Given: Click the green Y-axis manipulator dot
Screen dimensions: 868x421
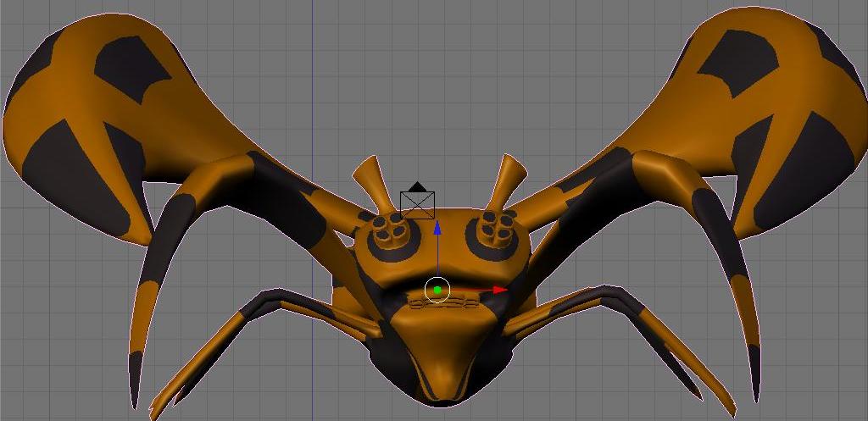Looking at the screenshot, I should 437,290.
